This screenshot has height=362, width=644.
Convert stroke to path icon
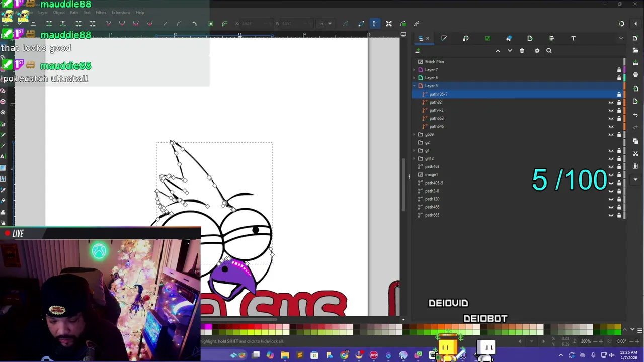(x=225, y=24)
